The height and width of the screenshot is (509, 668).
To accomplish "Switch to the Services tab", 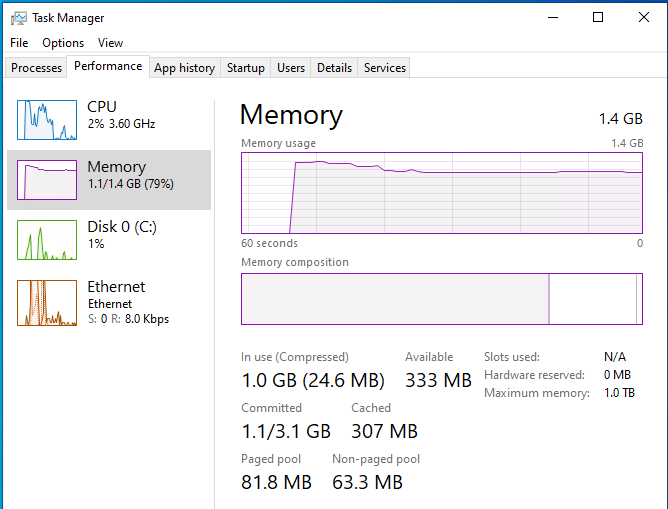I will 385,68.
